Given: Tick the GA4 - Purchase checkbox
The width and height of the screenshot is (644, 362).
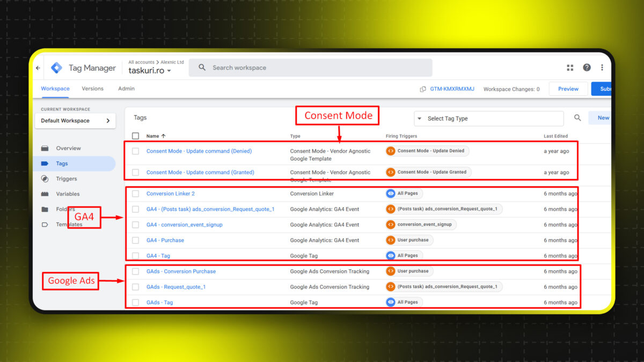Looking at the screenshot, I should coord(135,240).
